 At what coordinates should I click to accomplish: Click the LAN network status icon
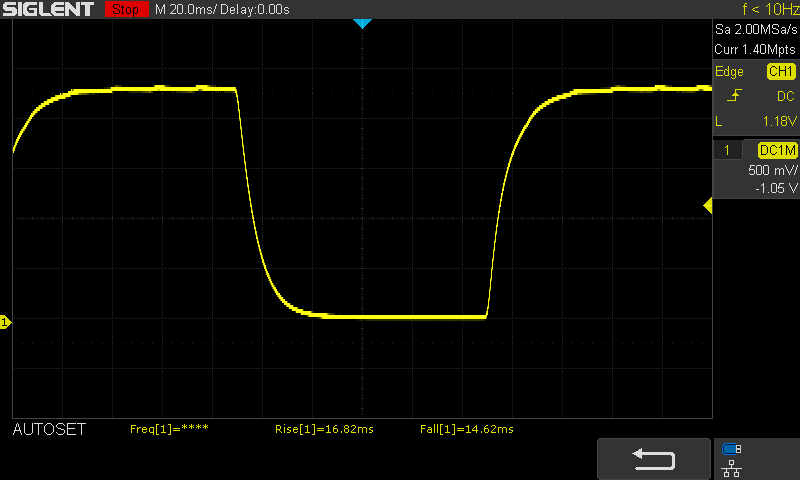pos(732,468)
